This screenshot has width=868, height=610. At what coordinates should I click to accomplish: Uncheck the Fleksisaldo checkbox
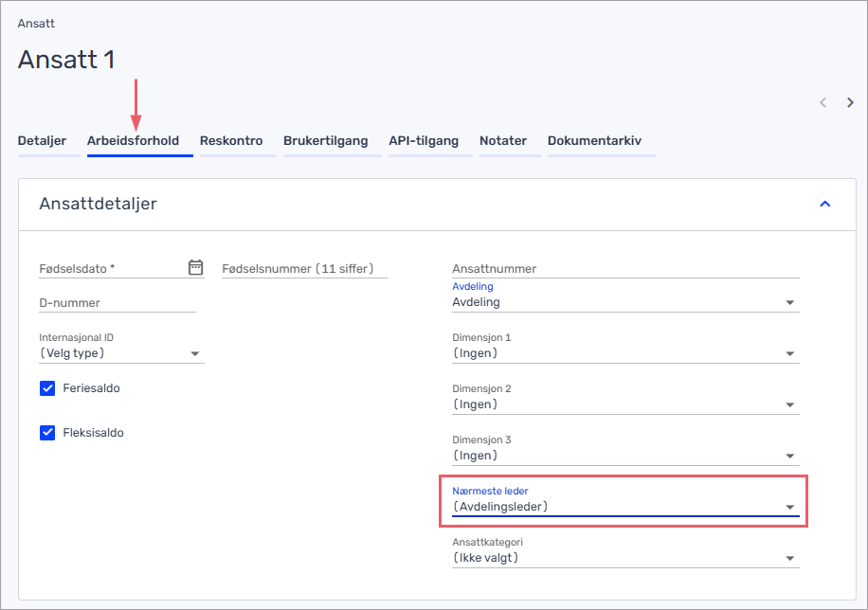(47, 432)
